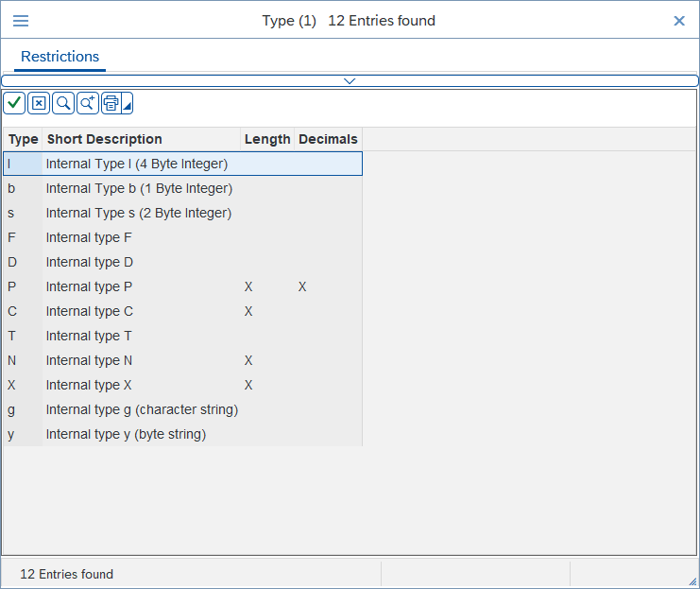Select row Internal type g (character string)

click(183, 409)
